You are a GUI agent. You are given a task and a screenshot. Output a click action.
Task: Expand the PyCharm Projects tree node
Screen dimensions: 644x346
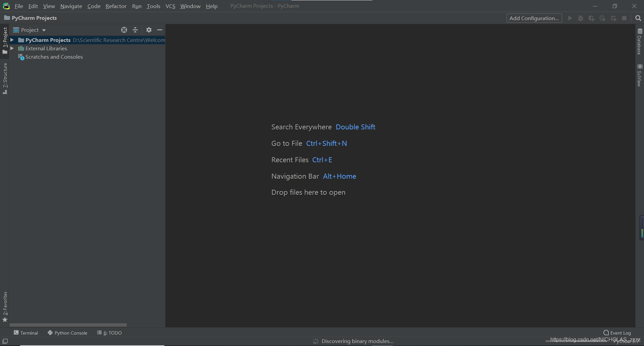12,40
